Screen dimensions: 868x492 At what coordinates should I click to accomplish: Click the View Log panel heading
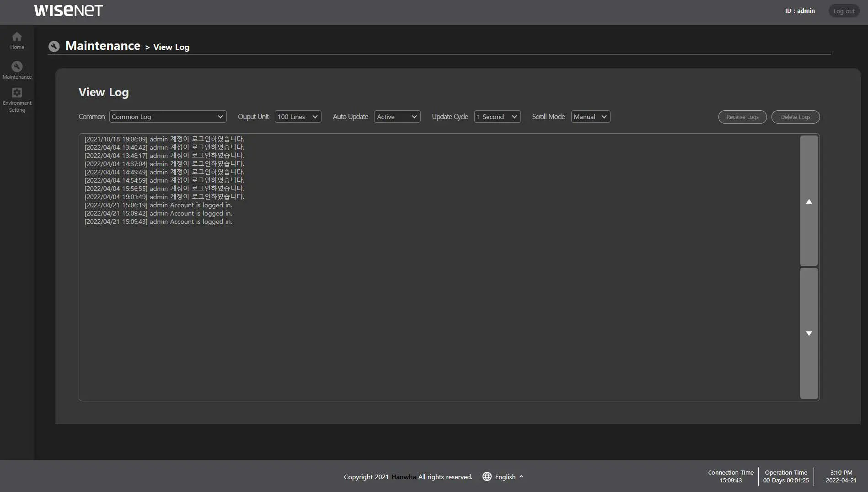pos(103,92)
